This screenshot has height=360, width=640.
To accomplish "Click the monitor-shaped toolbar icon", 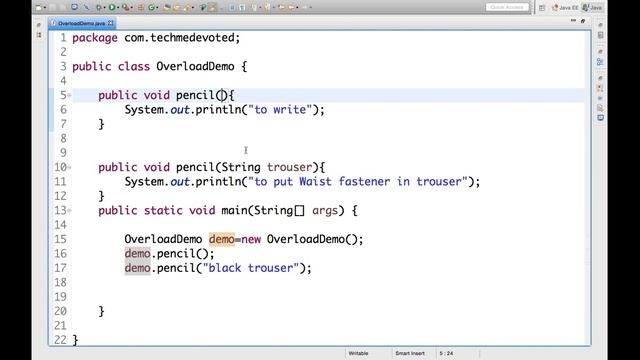I will pyautogui.click(x=74, y=7).
